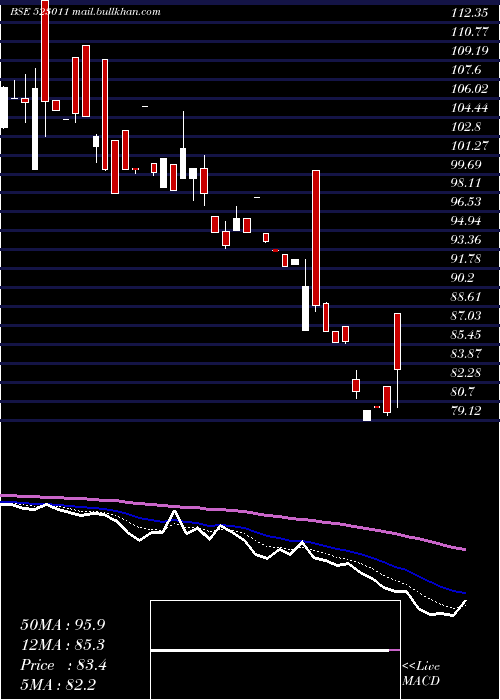Select the 93.36 price axis label
Viewport: 500px width, 700px height.
466,240
